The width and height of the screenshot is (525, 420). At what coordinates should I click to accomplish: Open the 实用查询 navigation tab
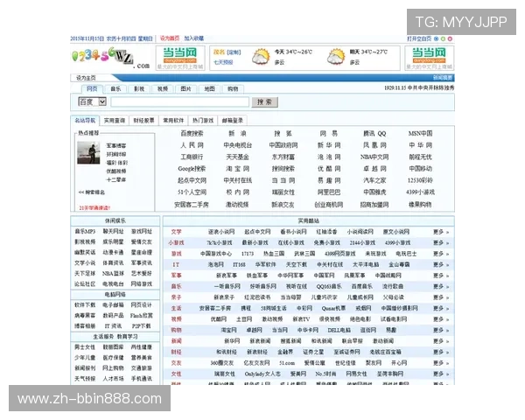(115, 121)
